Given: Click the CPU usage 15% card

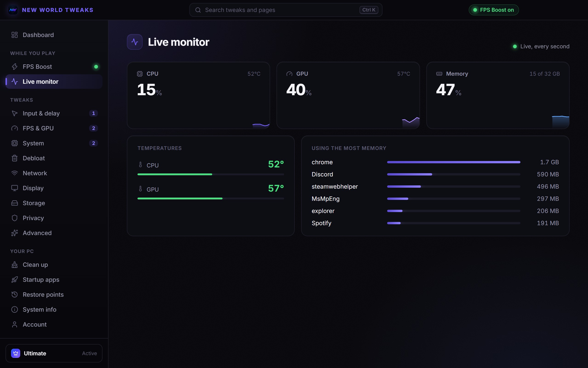Looking at the screenshot, I should click(x=198, y=95).
